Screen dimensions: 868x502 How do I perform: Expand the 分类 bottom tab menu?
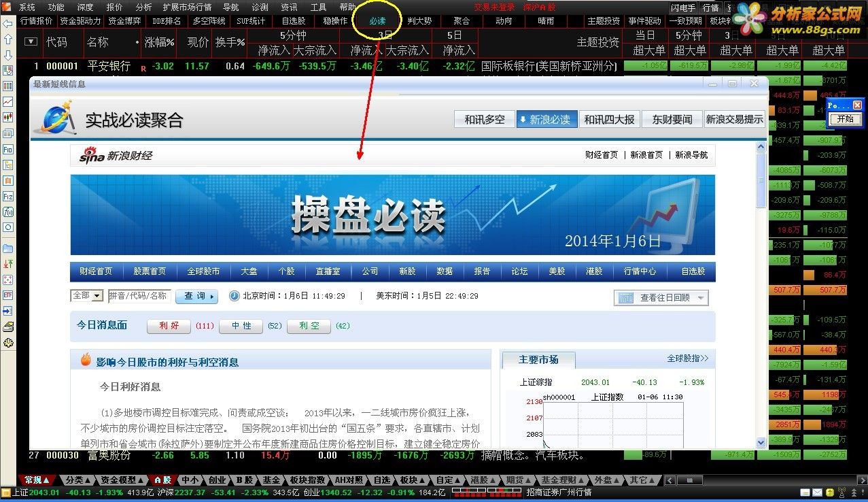77,480
